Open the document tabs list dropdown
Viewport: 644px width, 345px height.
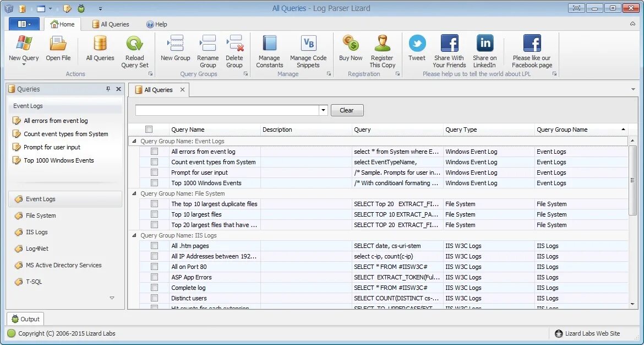point(633,89)
